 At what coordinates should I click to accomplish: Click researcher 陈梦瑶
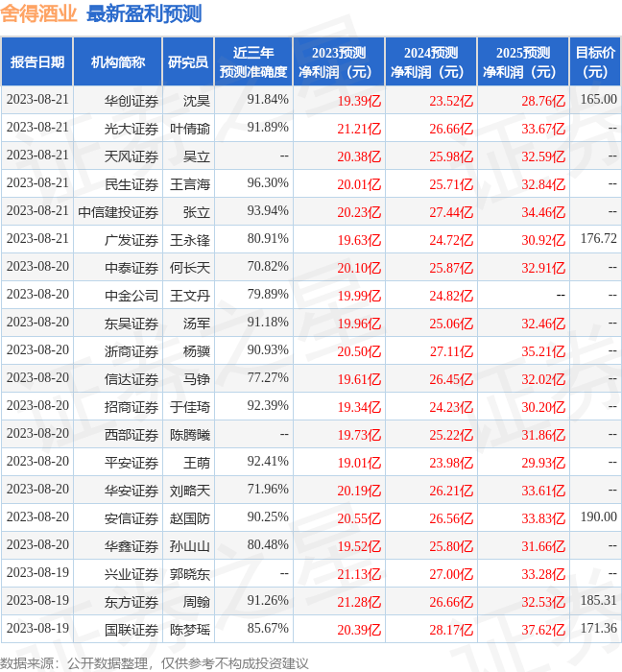[190, 630]
